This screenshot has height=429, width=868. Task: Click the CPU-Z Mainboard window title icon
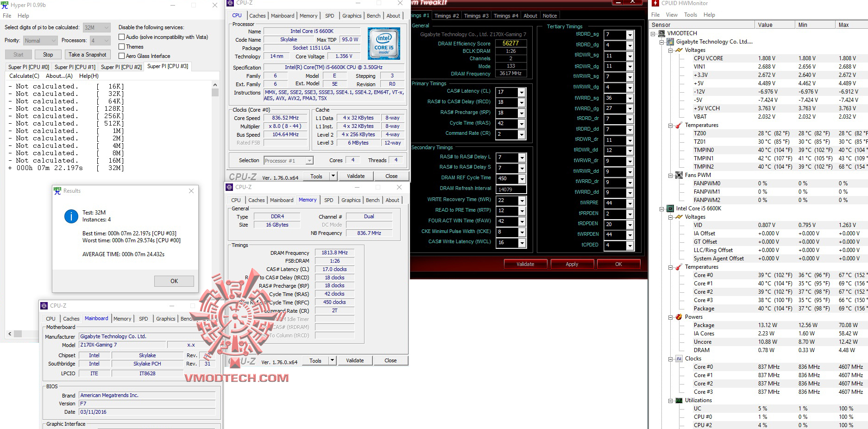tap(44, 306)
